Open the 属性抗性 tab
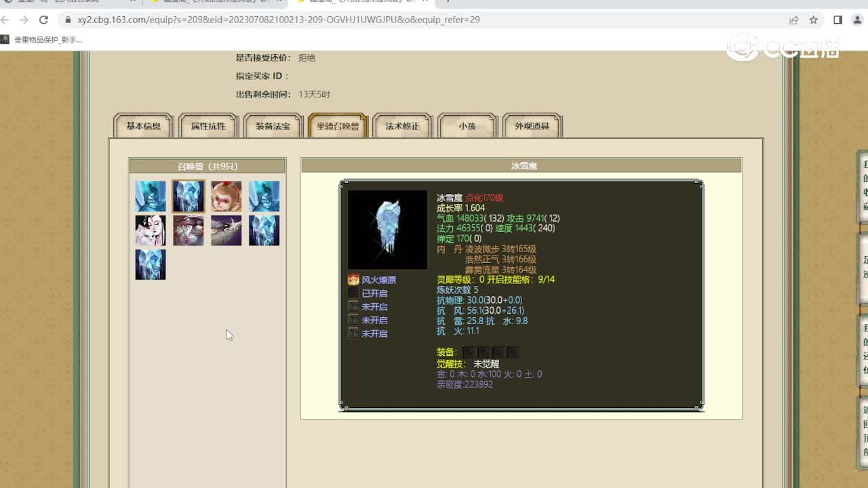 tap(208, 126)
